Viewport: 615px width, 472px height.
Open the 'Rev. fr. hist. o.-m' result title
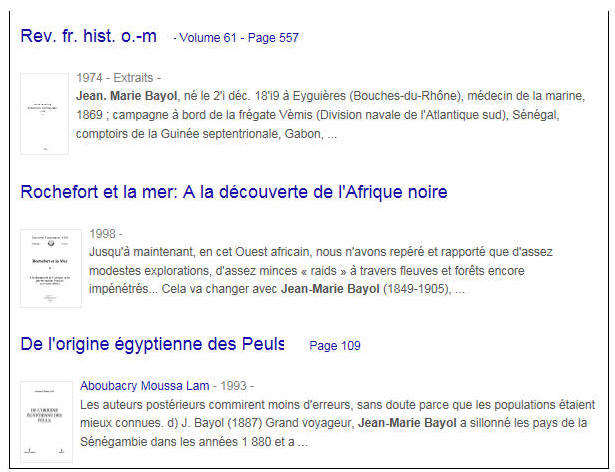tap(89, 36)
